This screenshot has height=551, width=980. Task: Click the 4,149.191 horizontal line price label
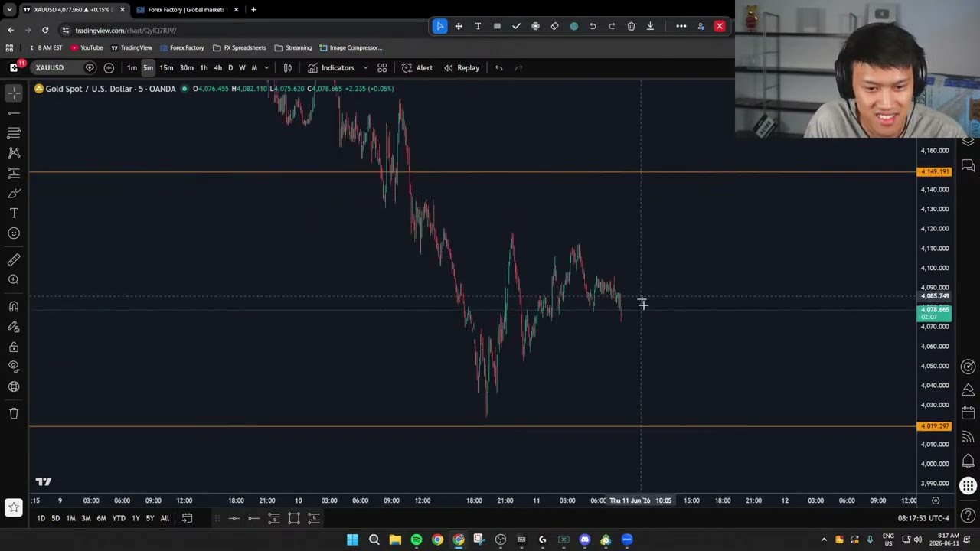click(x=935, y=171)
